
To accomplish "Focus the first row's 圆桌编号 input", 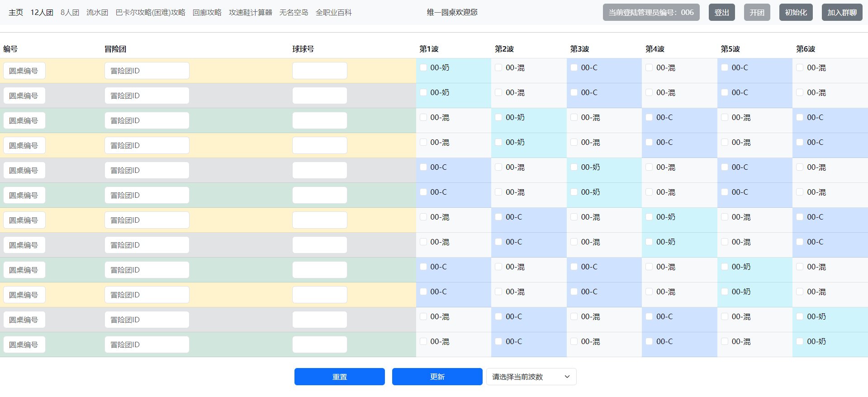I will (24, 71).
